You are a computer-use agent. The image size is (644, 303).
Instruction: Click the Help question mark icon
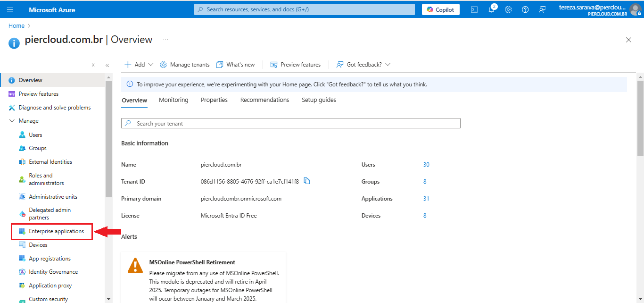tap(525, 9)
